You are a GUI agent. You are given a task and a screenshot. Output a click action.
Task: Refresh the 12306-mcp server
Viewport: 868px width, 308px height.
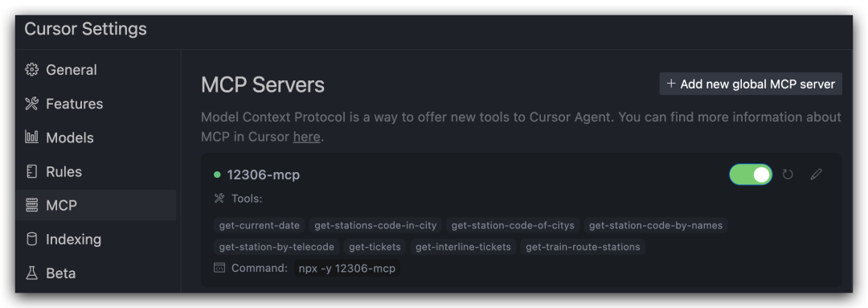point(788,175)
